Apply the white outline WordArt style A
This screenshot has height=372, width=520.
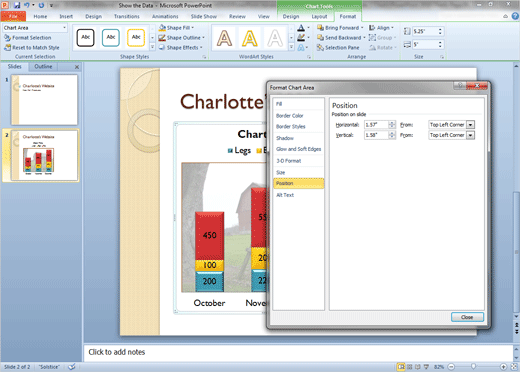(x=275, y=38)
